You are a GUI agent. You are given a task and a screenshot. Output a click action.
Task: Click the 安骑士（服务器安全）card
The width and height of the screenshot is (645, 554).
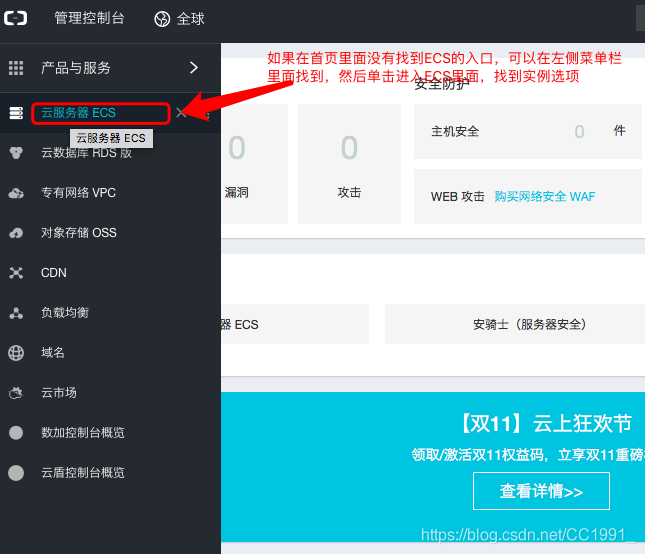click(515, 324)
